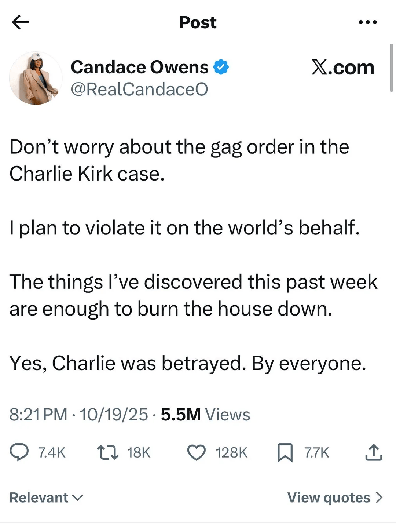Tap the Candace Owens display name

[x=139, y=67]
